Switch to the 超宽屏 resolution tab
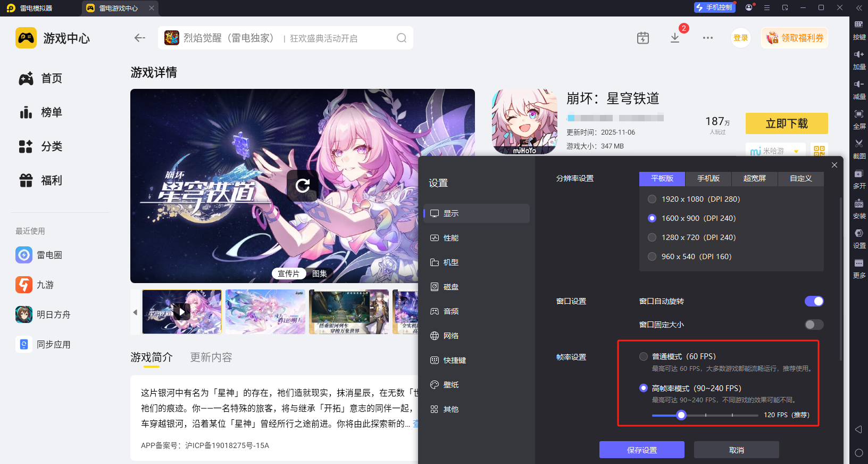 (x=755, y=178)
